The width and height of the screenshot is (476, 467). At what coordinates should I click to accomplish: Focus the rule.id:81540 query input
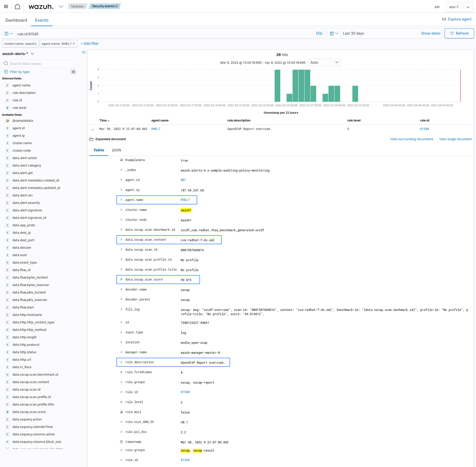click(164, 34)
